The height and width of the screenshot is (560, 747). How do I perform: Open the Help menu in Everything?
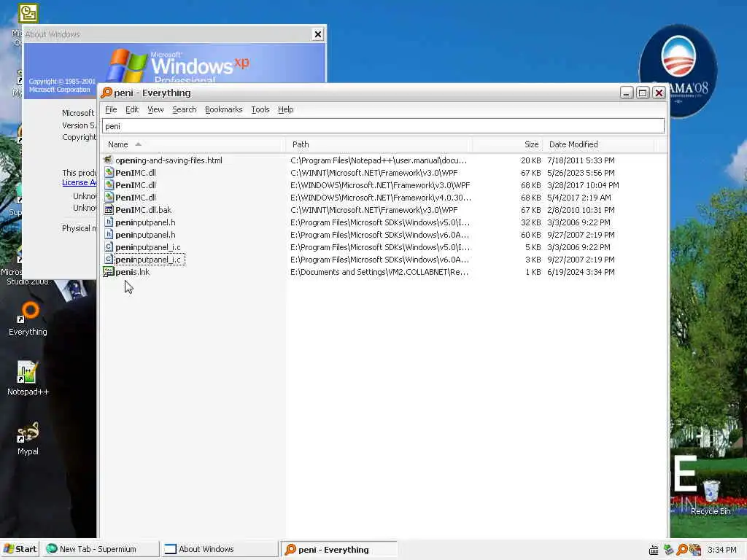pyautogui.click(x=285, y=109)
